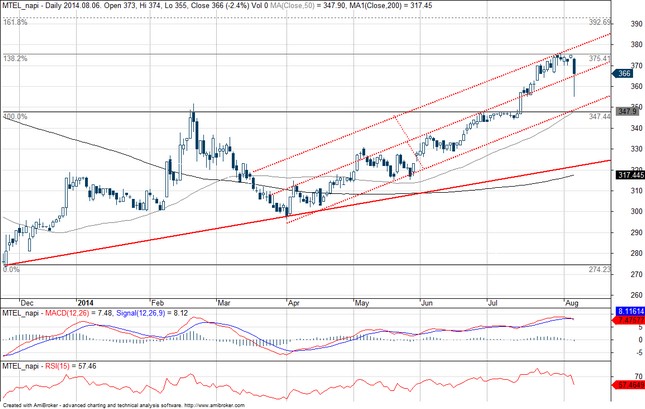The image size is (645, 409).
Task: Click the 347.9 moving average value label
Action: pyautogui.click(x=629, y=111)
